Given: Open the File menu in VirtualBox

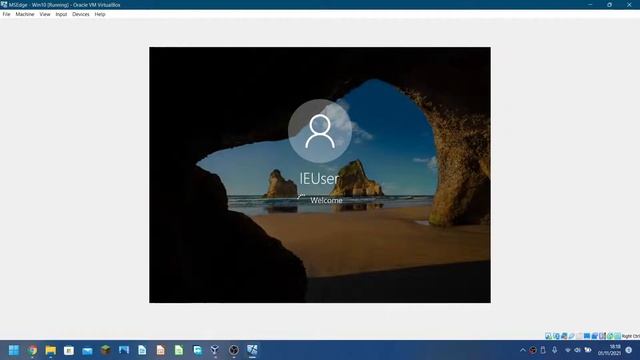Looking at the screenshot, I should click(6, 14).
